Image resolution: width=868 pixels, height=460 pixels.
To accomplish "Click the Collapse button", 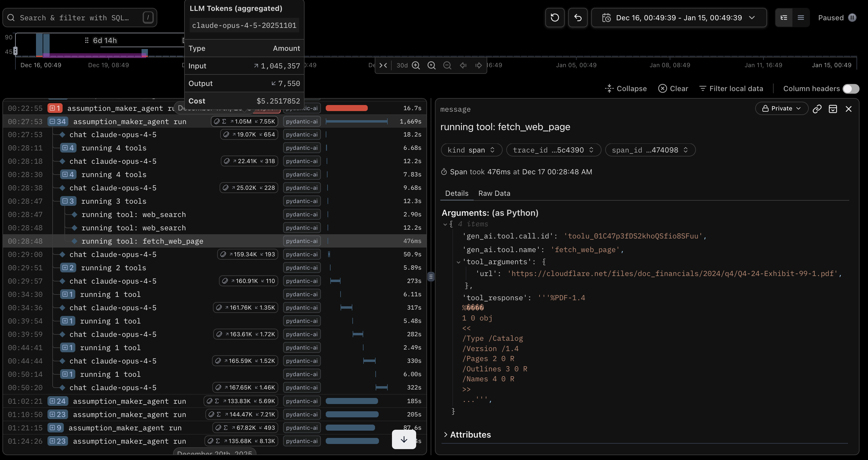I will 626,89.
